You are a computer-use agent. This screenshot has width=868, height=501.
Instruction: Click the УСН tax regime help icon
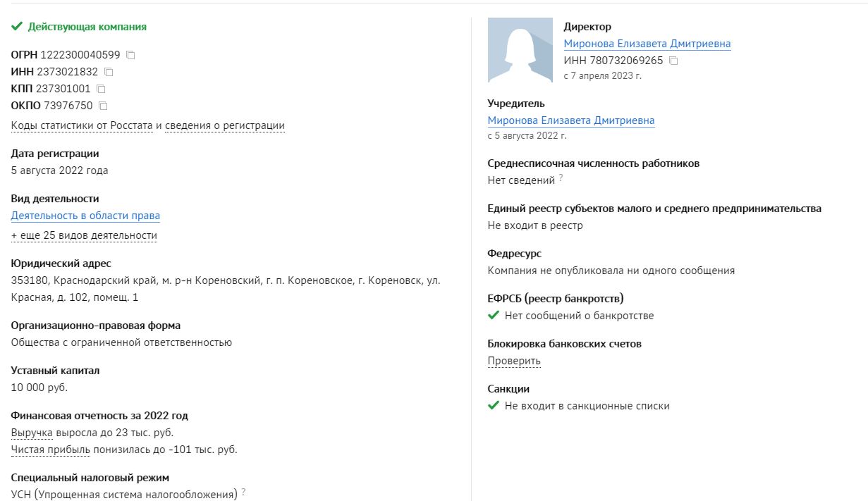[x=243, y=493]
